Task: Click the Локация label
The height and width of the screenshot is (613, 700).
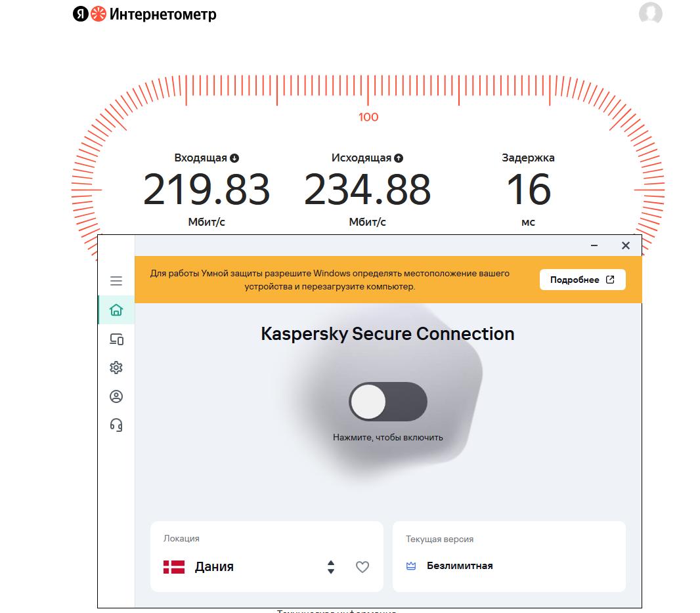Action: [181, 538]
